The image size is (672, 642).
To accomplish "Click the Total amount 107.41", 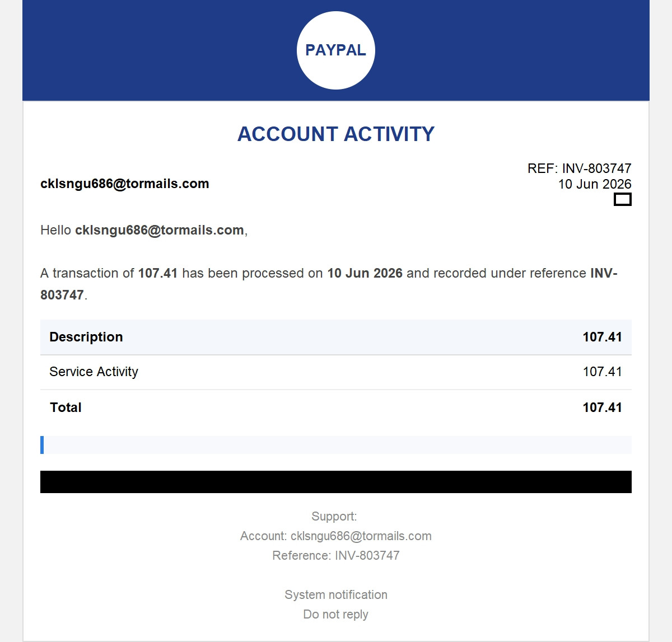I will tap(603, 407).
